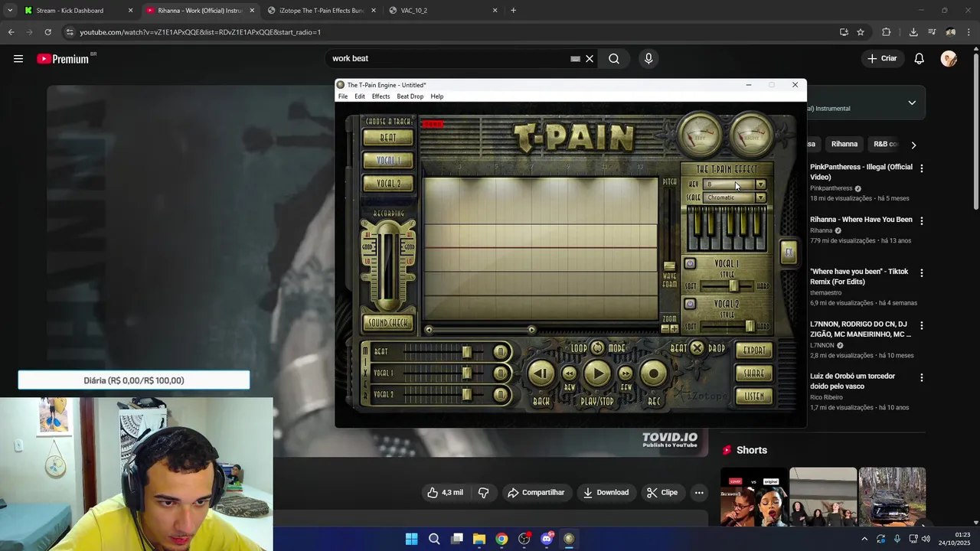Open YouTube account avatar
The height and width of the screenshot is (551, 980).
pyautogui.click(x=949, y=59)
